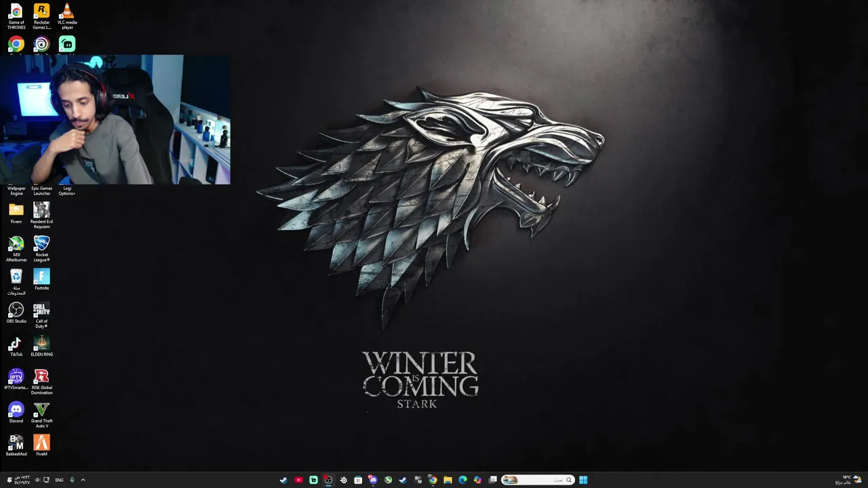Select the OBS Studio desktop icon
Image resolution: width=868 pixels, height=488 pixels.
pos(16,313)
